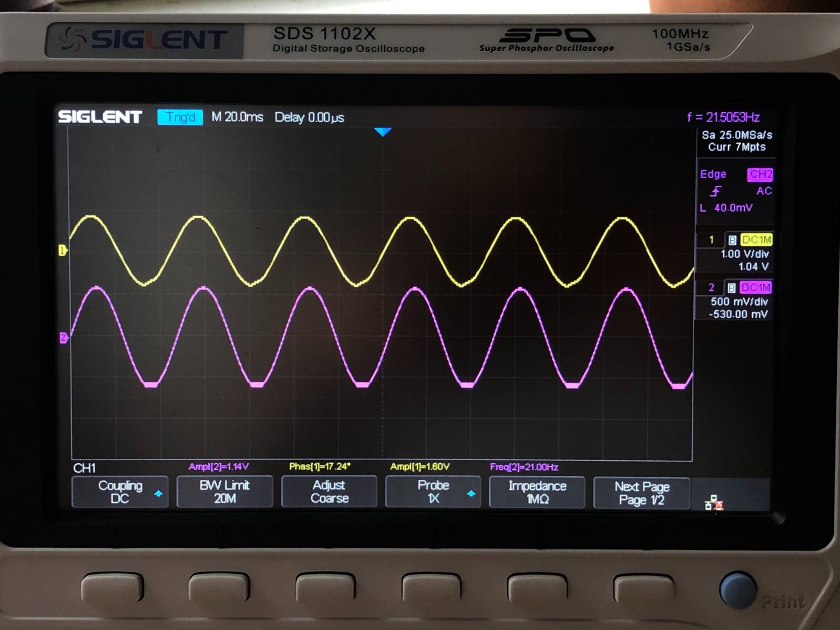Select the magenta channel 2 ground marker

point(64,338)
